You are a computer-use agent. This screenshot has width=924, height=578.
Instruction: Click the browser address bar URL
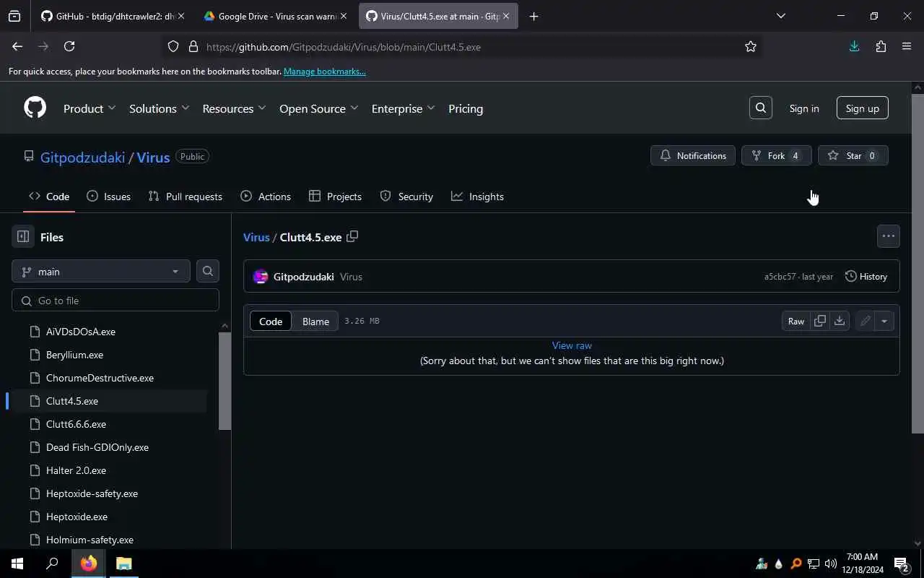point(344,47)
